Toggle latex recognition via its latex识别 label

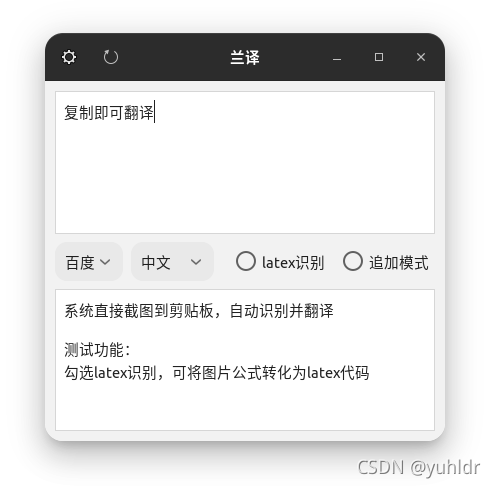(293, 263)
